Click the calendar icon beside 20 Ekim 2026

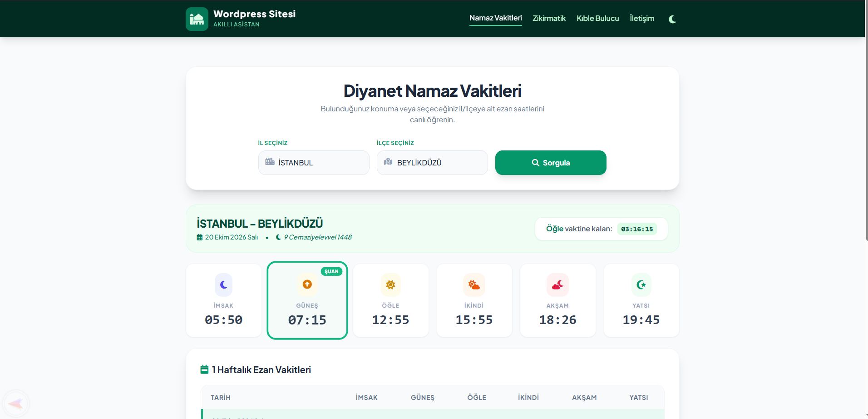click(199, 237)
